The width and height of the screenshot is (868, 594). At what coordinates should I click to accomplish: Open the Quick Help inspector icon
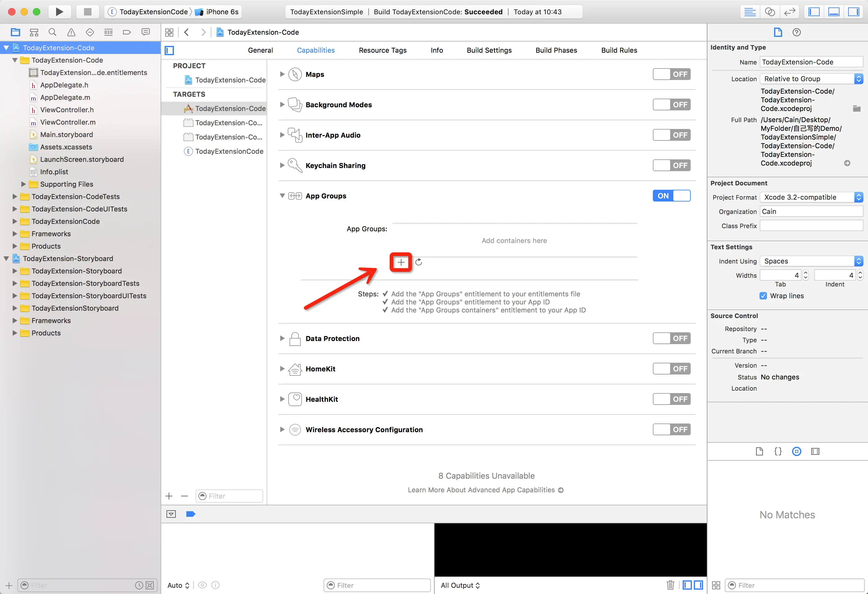pos(796,32)
